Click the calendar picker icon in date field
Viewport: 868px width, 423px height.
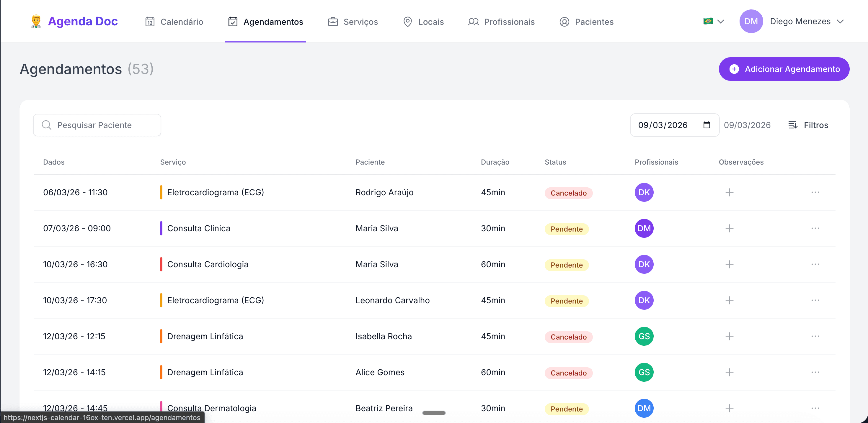pyautogui.click(x=707, y=125)
